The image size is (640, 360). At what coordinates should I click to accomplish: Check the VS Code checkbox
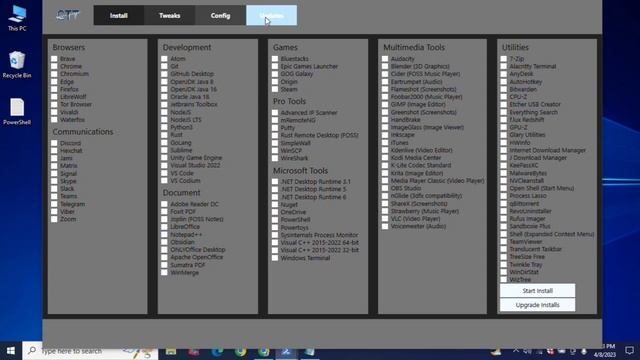[164, 173]
